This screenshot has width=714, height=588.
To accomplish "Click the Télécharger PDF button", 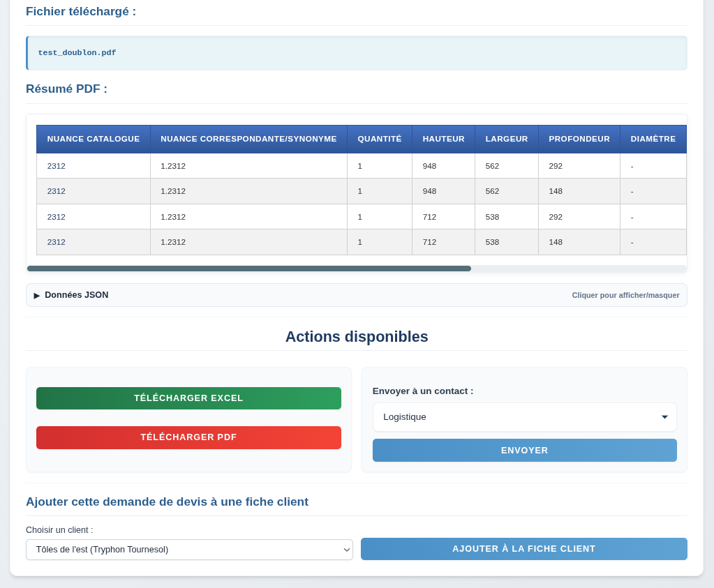I will [x=188, y=437].
